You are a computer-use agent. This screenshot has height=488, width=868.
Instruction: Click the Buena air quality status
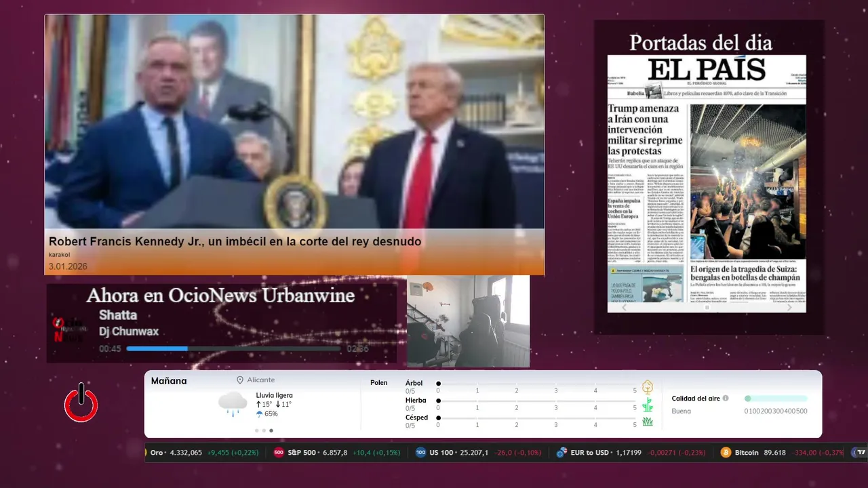[x=682, y=411]
